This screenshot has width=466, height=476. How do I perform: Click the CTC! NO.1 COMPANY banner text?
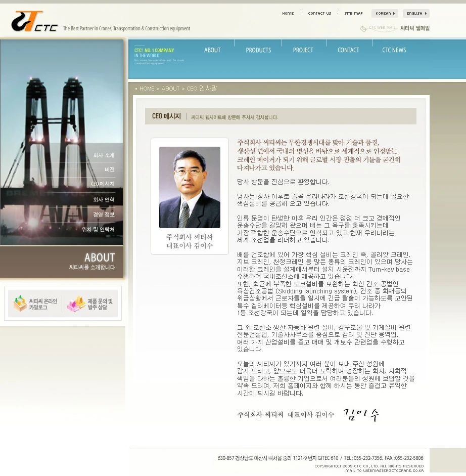pos(154,51)
